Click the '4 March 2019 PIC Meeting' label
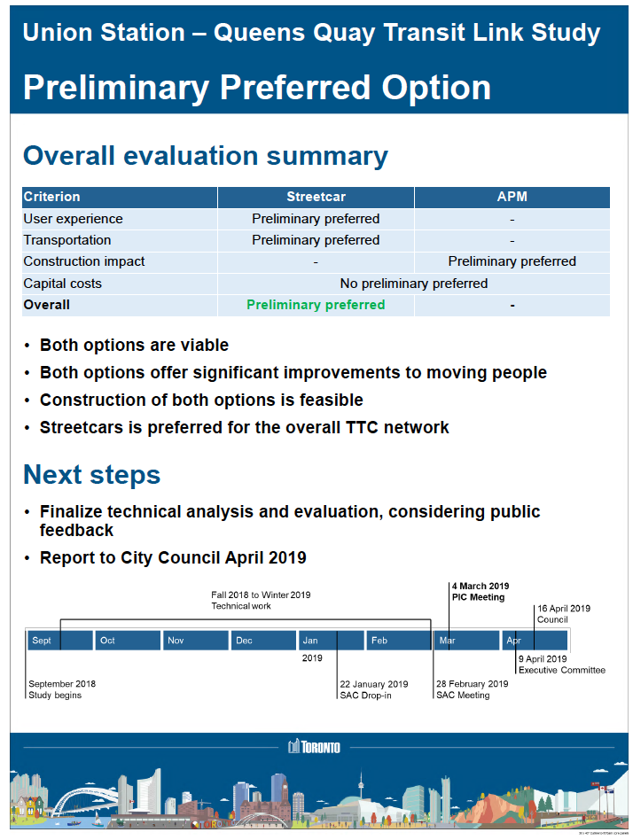The height and width of the screenshot is (840, 633). tap(481, 591)
